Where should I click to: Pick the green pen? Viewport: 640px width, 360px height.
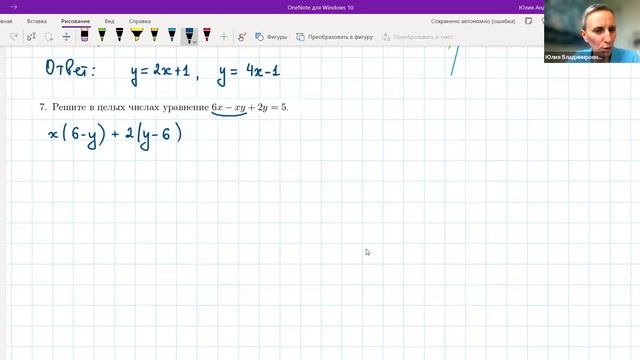click(x=102, y=35)
